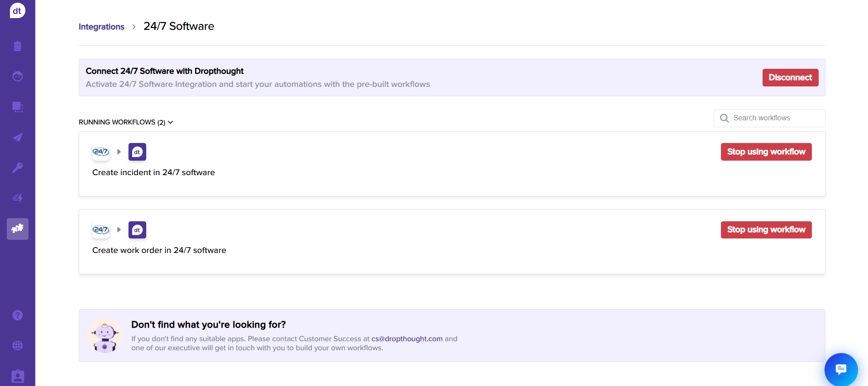Image resolution: width=868 pixels, height=386 pixels.
Task: Expand the Create incident workflow arrow
Action: click(x=119, y=152)
